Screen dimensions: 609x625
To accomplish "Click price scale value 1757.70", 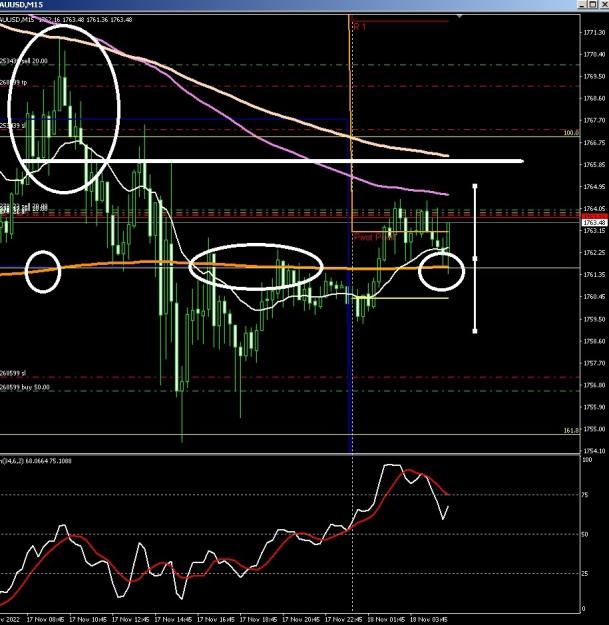I will [594, 363].
